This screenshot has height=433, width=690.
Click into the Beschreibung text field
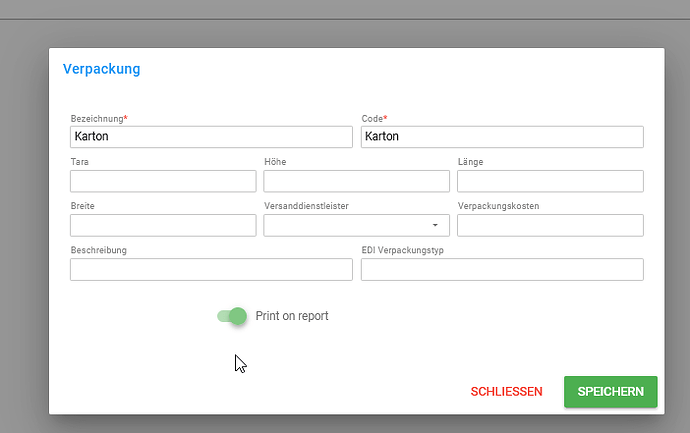click(x=211, y=269)
